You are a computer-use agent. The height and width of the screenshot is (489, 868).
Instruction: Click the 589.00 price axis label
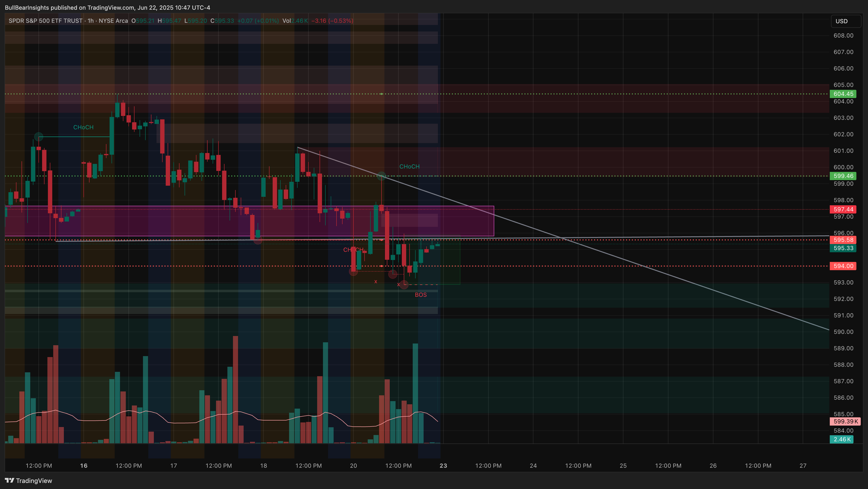pyautogui.click(x=843, y=348)
